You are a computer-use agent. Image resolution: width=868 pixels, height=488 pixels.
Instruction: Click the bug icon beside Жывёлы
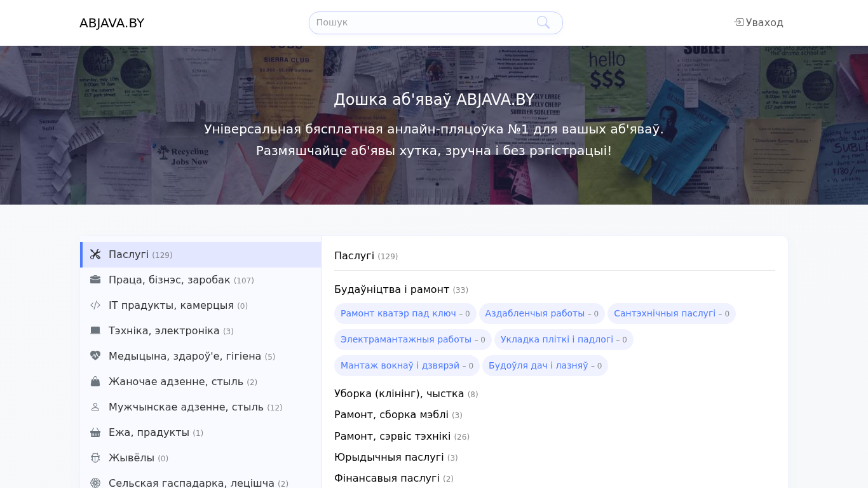95,457
